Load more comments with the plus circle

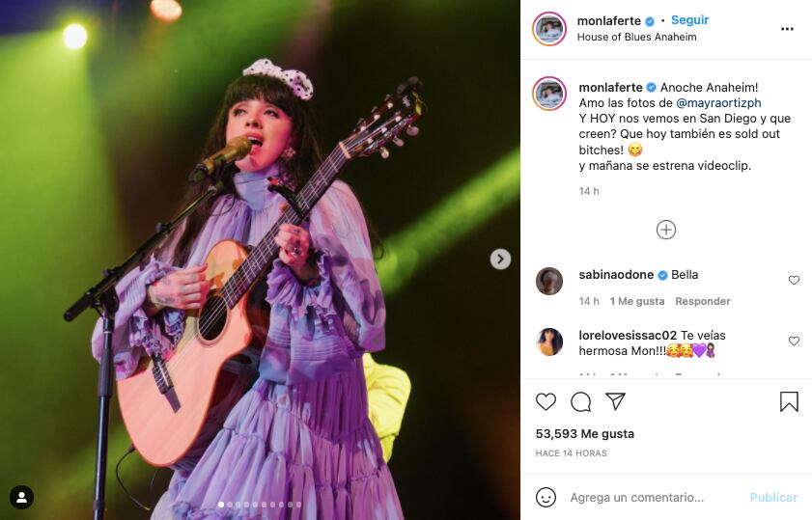[x=666, y=230]
